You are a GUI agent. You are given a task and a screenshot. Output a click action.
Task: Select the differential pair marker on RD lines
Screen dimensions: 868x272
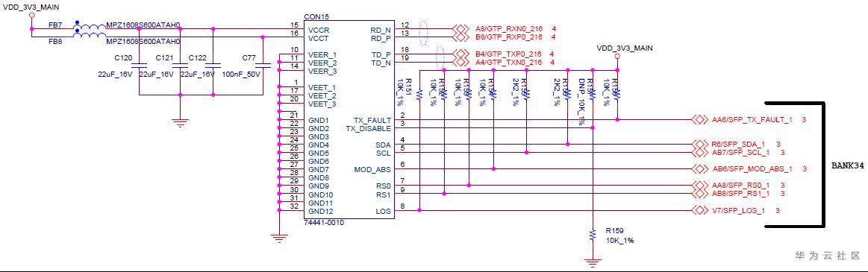click(424, 34)
